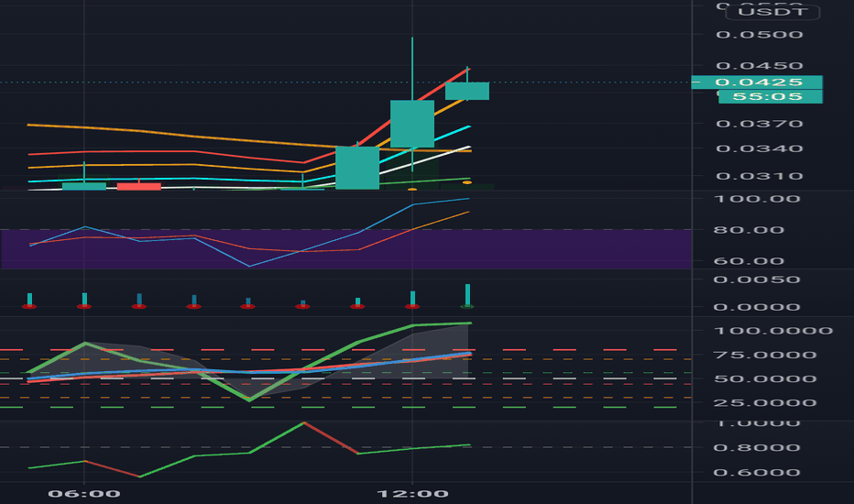The image size is (854, 504).
Task: Click the 0.0310 price axis label
Action: click(760, 177)
